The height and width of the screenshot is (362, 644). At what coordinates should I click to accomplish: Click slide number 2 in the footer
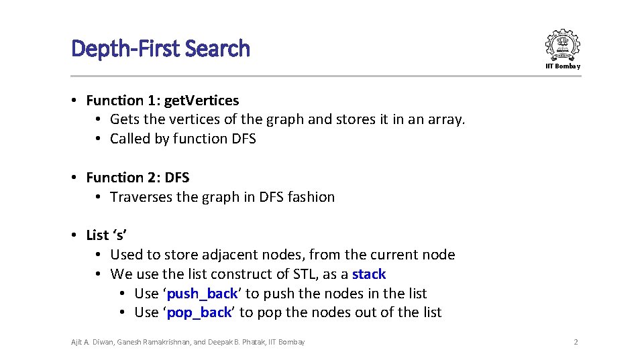pyautogui.click(x=576, y=342)
